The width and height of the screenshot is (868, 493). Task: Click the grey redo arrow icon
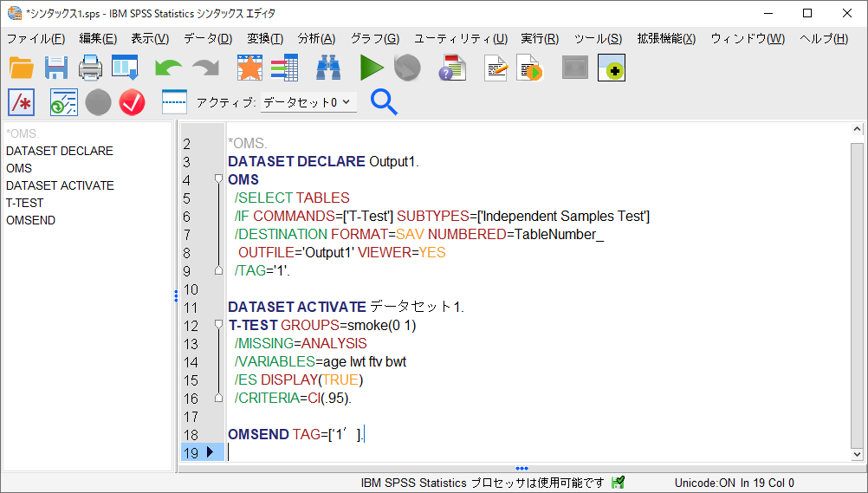click(205, 68)
